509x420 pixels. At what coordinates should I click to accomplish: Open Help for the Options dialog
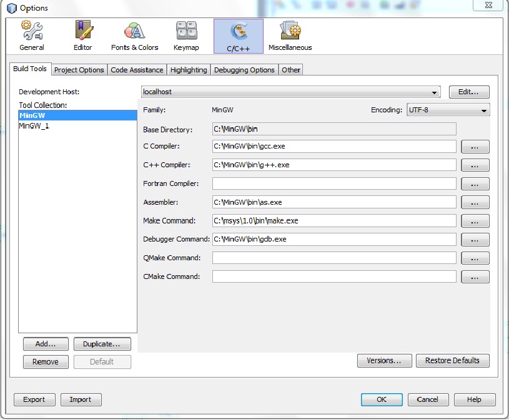[475, 399]
